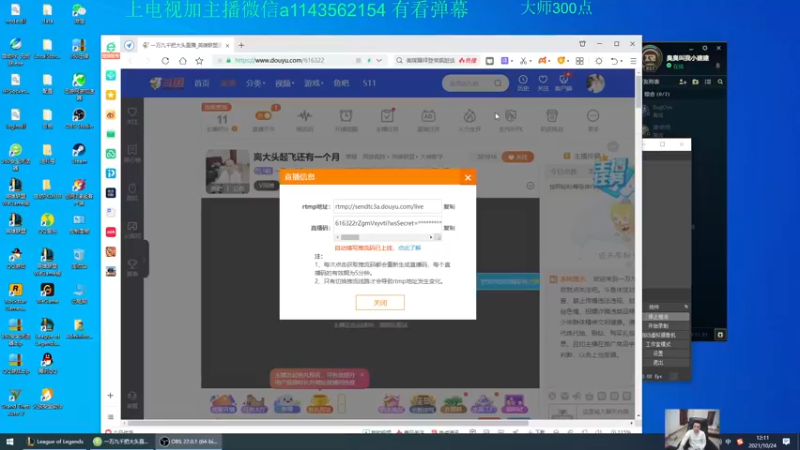The width and height of the screenshot is (800, 450).
Task: Open the user avatar in Douyu header
Action: tap(595, 83)
